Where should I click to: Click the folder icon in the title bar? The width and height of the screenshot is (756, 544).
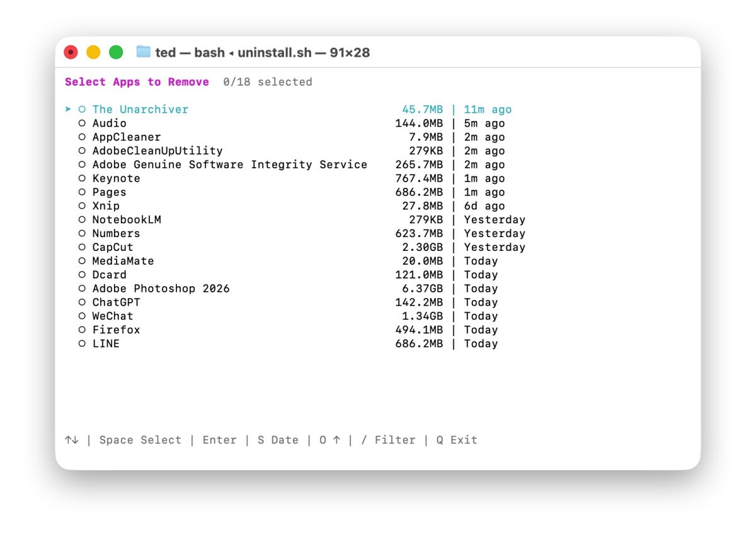[144, 52]
